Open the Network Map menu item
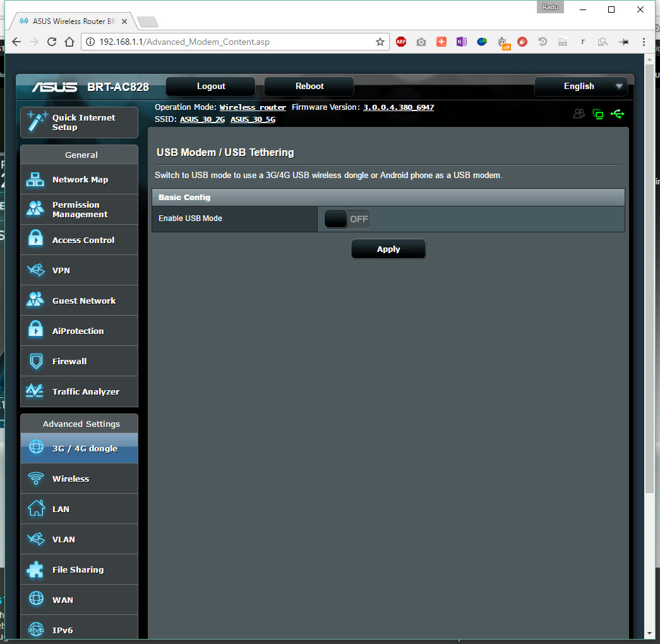The height and width of the screenshot is (644, 660). 80,180
